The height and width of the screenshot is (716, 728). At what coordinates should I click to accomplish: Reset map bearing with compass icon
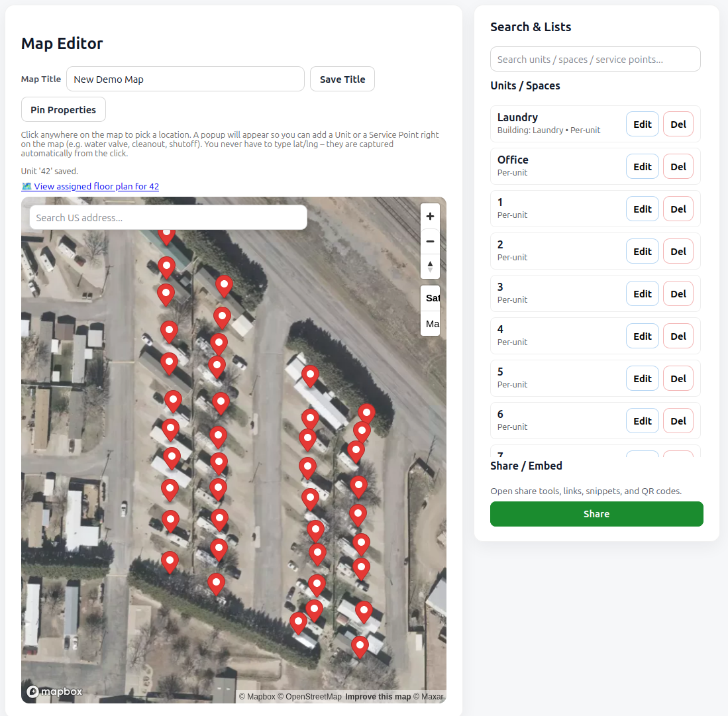click(430, 266)
